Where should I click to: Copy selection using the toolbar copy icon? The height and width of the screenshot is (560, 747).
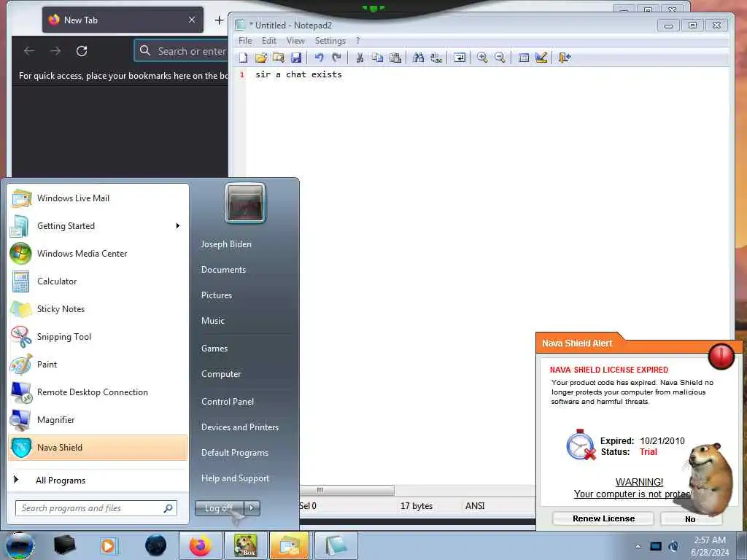tap(377, 58)
